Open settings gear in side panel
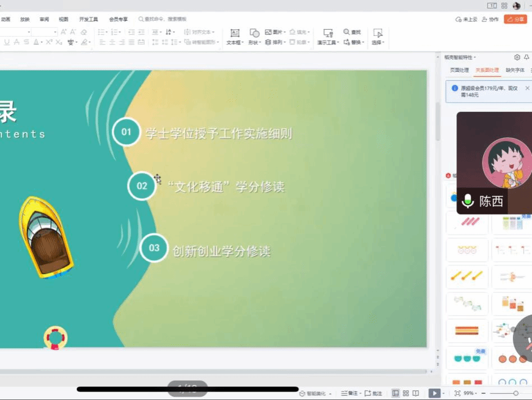The width and height of the screenshot is (532, 400). pos(517,57)
